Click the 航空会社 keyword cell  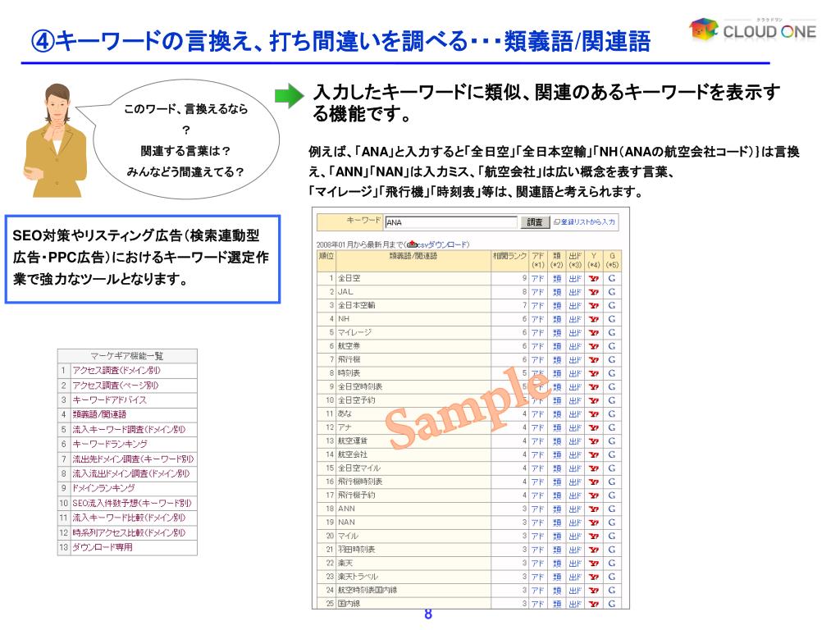pos(413,454)
